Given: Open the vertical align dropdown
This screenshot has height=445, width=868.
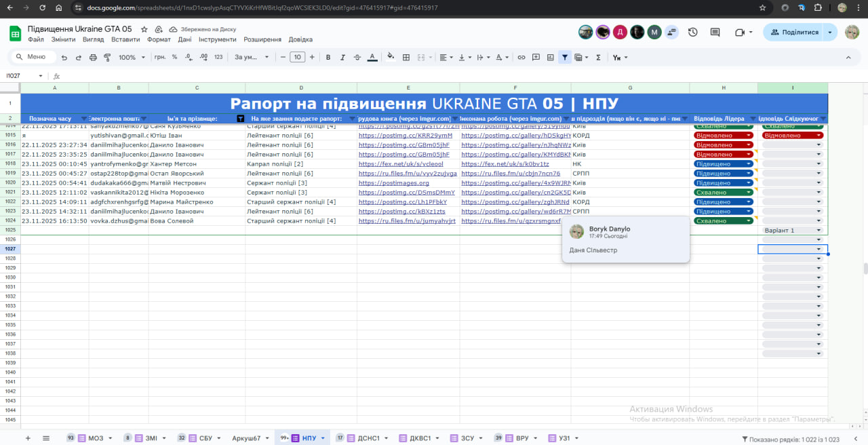Looking at the screenshot, I should point(465,58).
